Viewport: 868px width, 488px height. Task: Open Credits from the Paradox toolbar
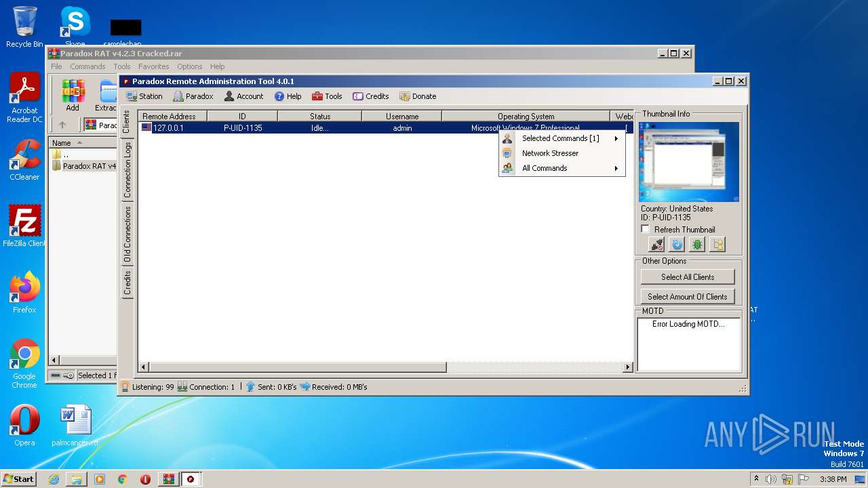[371, 96]
